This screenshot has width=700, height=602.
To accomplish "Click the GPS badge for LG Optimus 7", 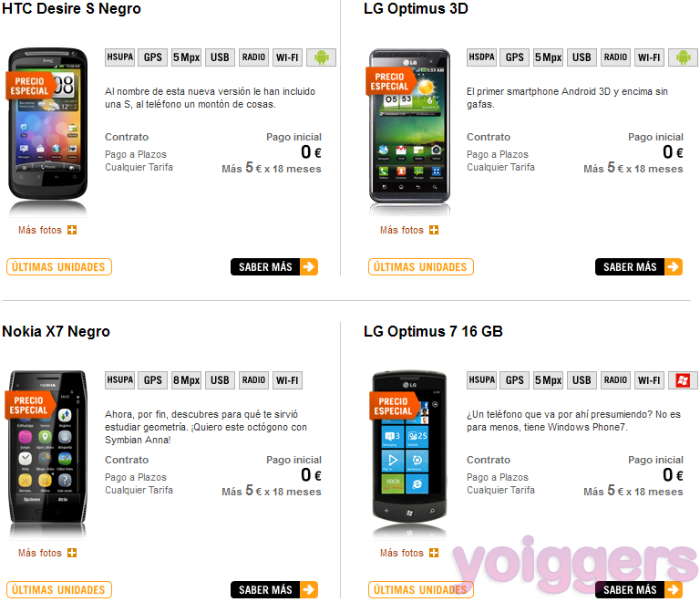I will click(x=514, y=380).
